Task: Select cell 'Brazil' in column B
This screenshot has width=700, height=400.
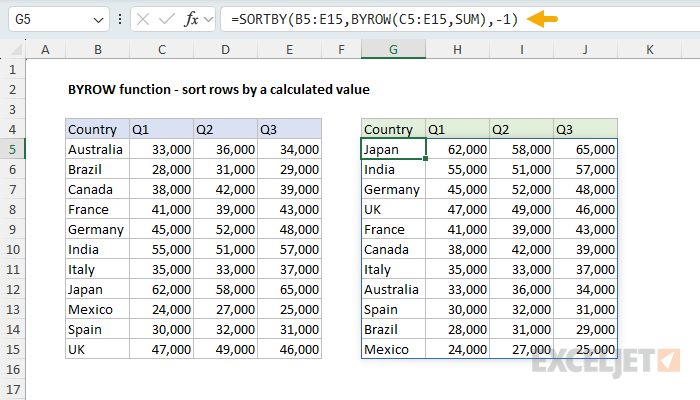Action: point(97,170)
